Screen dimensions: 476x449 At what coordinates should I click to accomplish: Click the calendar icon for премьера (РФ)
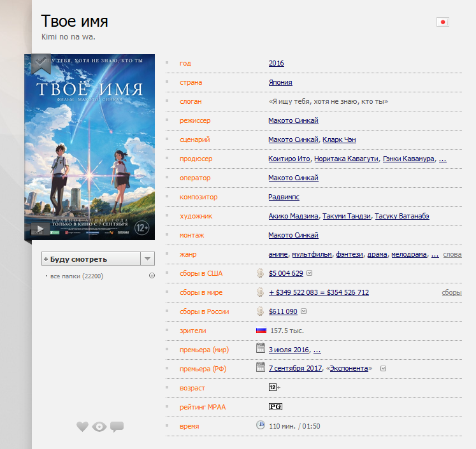pos(261,367)
